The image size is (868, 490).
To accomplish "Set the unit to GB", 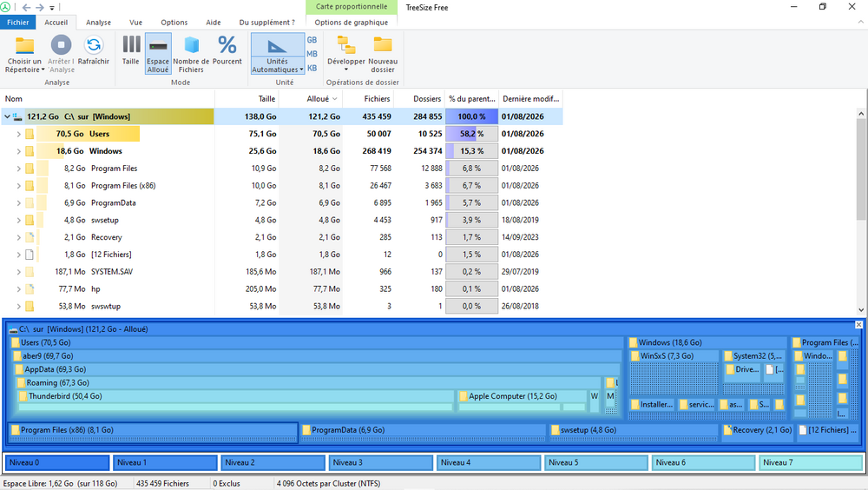I will [312, 40].
